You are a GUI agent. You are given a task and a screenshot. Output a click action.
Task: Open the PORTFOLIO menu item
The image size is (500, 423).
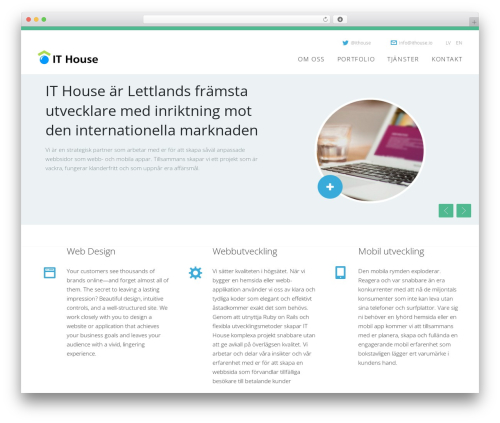click(x=356, y=59)
